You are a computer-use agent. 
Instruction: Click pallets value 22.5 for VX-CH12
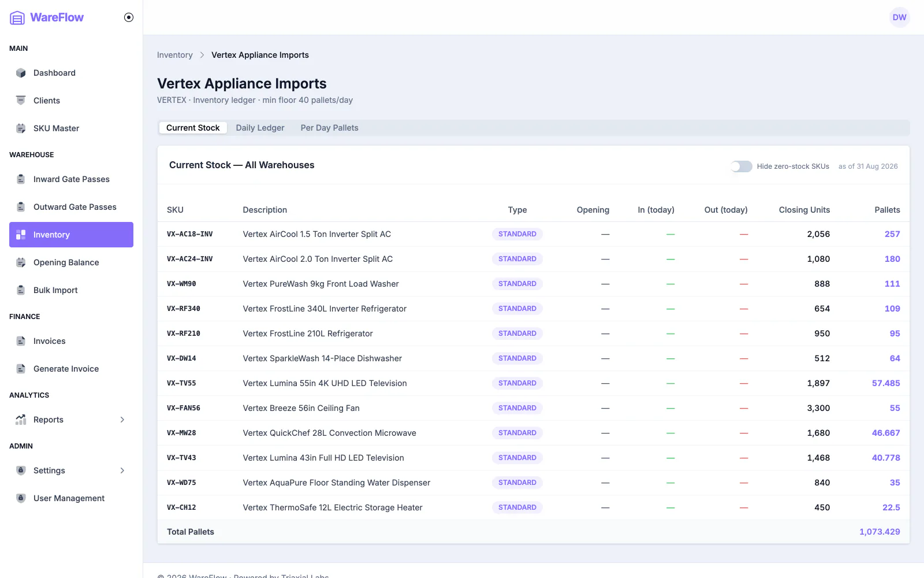coord(891,507)
